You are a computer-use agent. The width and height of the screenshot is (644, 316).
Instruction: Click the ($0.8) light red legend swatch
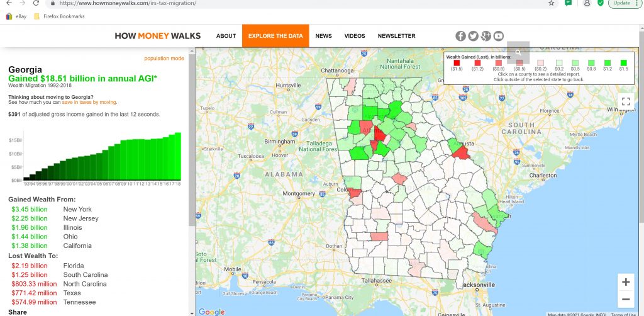click(x=499, y=63)
